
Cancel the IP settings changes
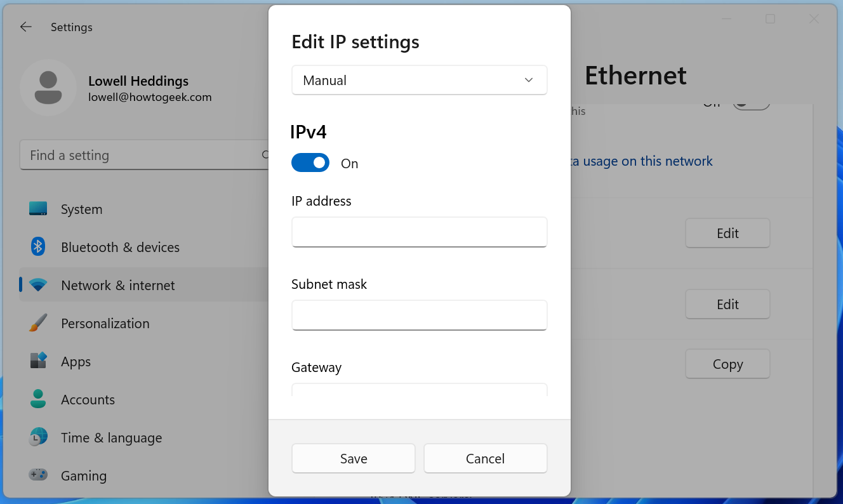pos(485,458)
